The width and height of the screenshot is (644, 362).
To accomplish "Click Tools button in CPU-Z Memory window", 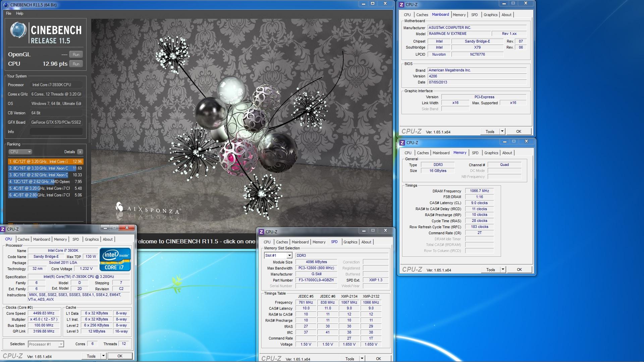I will (x=491, y=270).
